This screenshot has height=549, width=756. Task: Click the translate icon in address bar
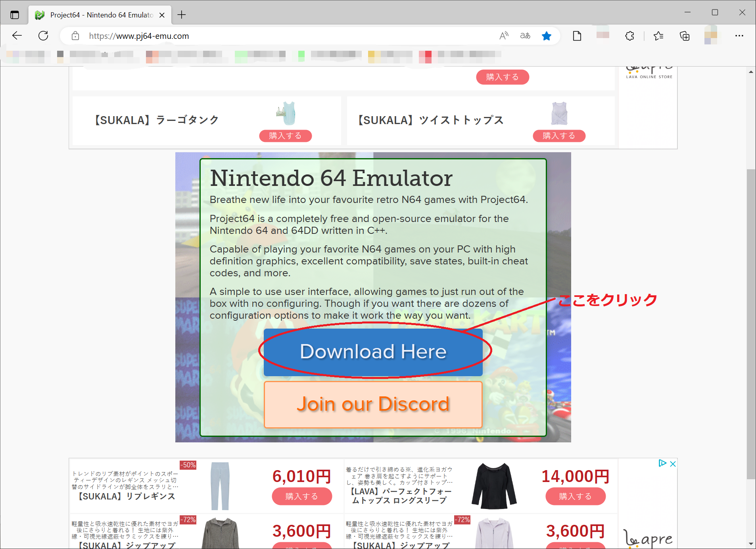[525, 36]
